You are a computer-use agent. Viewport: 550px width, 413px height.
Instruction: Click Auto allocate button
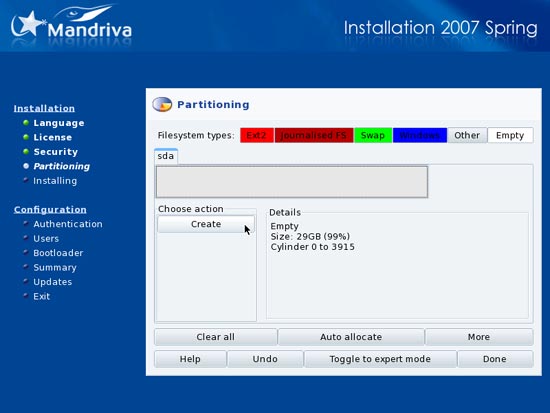click(351, 337)
